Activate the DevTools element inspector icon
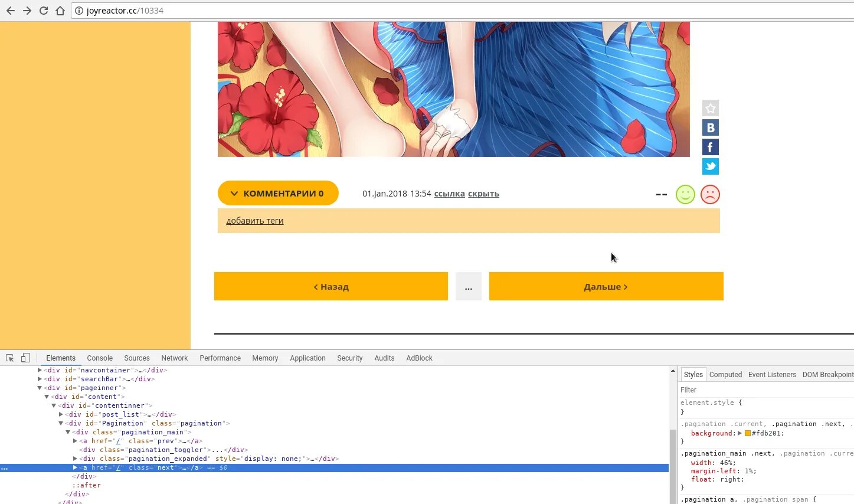 (x=9, y=358)
